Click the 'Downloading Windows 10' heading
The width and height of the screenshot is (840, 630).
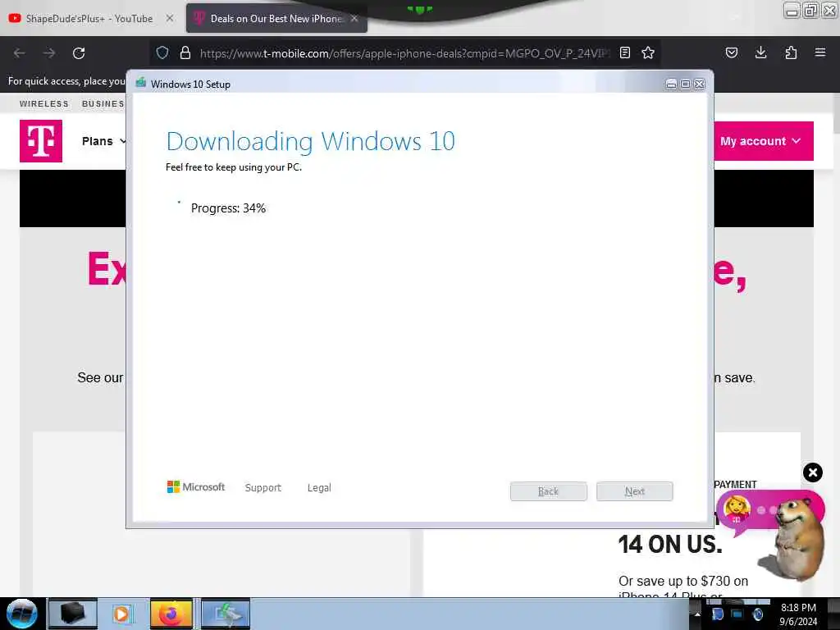point(310,141)
